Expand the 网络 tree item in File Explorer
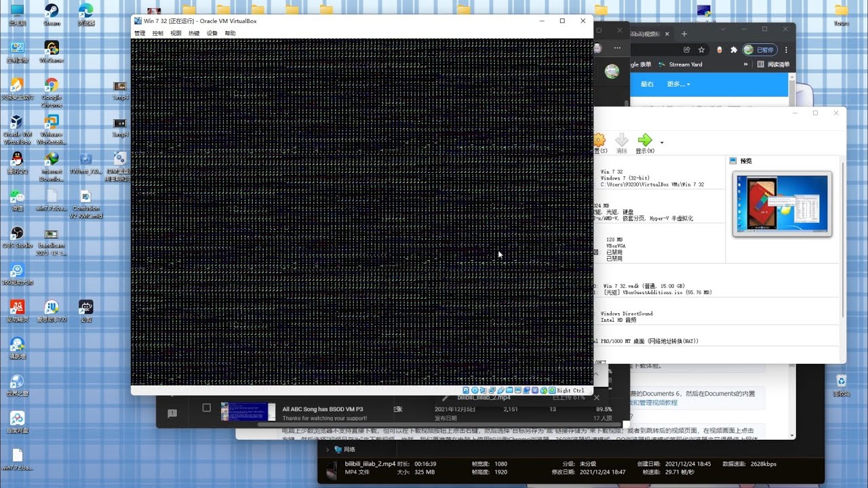 pyautogui.click(x=328, y=449)
